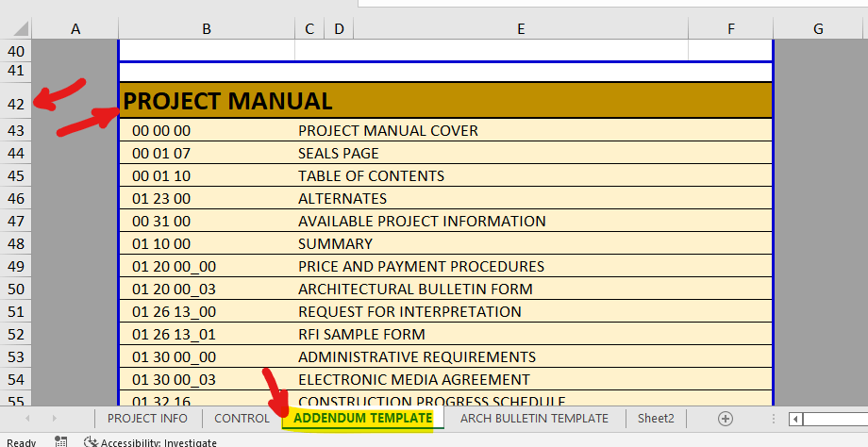Image resolution: width=868 pixels, height=447 pixels.
Task: Go to next sheet tab arrow
Action: pyautogui.click(x=55, y=418)
